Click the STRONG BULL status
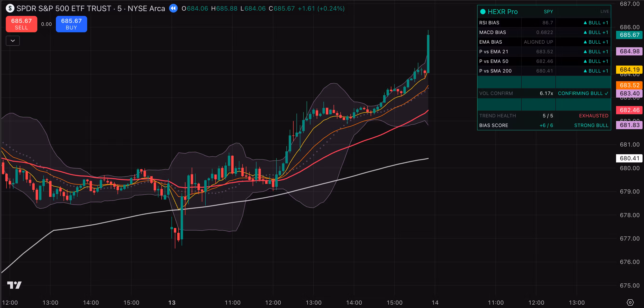 pyautogui.click(x=591, y=125)
